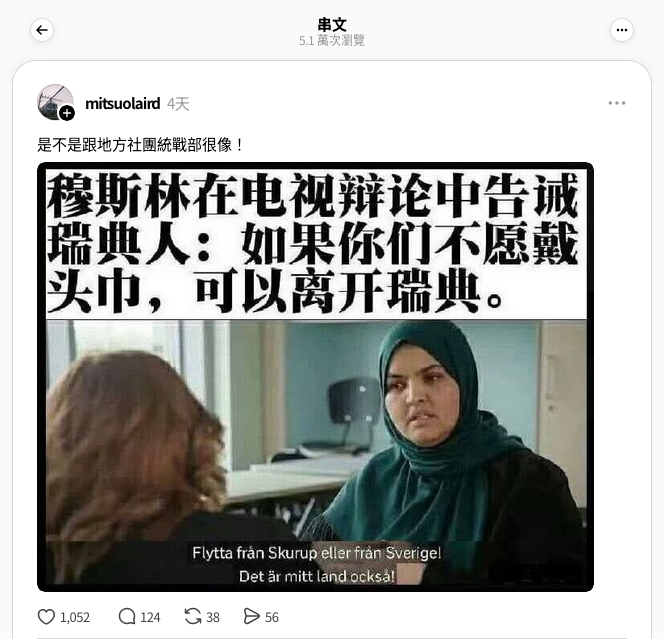Click the 4天 timestamp
664x639 pixels.
click(178, 104)
